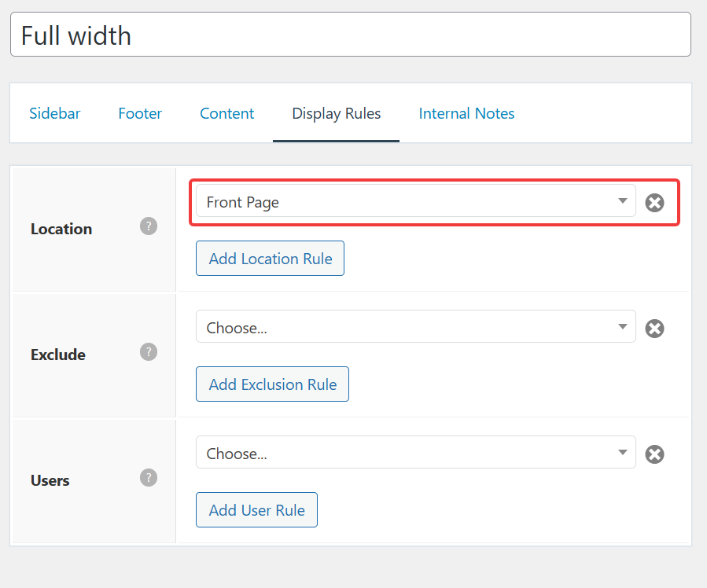
Task: Click the Add User Rule button
Action: (256, 509)
